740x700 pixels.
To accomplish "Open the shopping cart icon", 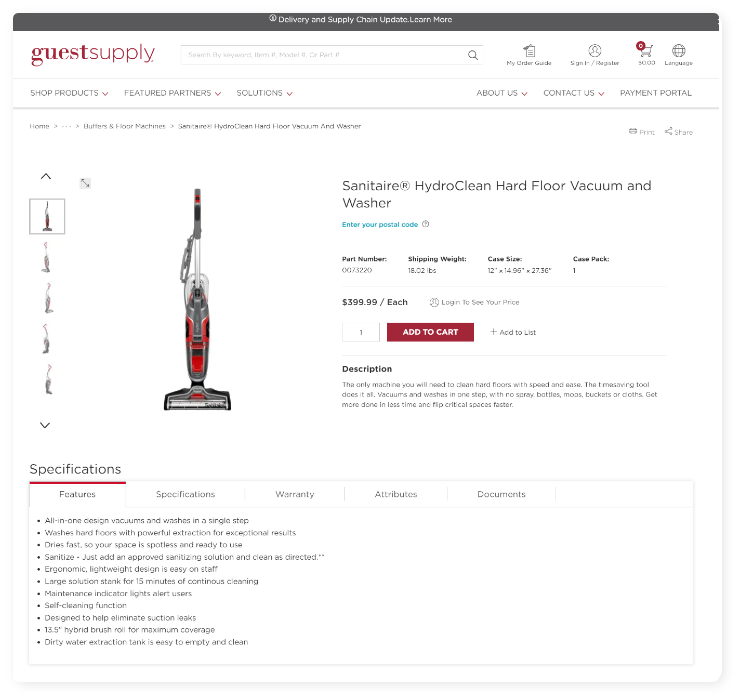I will tap(645, 49).
